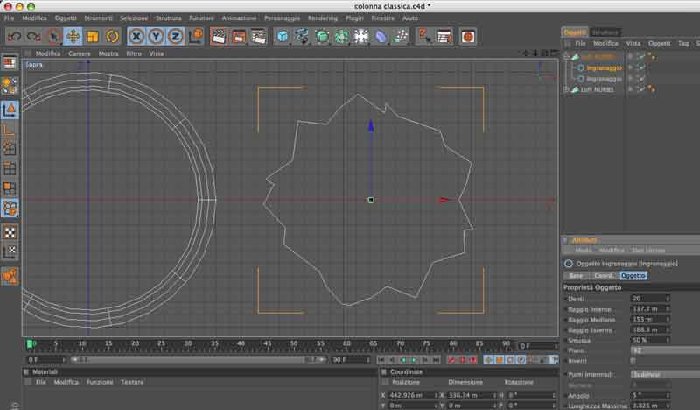This screenshot has width=700, height=410.
Task: Open the Modifica menu in the menu bar
Action: tap(34, 18)
